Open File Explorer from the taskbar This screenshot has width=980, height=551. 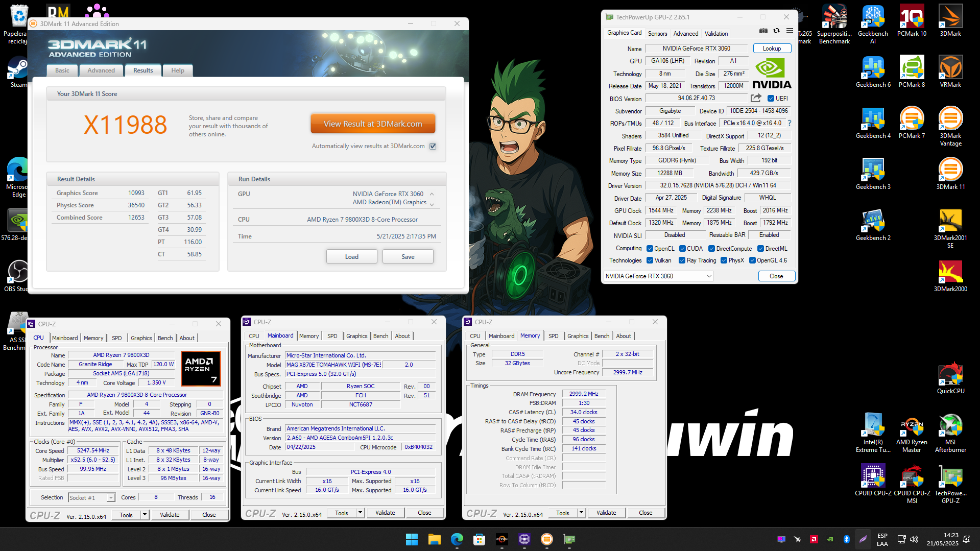[x=434, y=539]
